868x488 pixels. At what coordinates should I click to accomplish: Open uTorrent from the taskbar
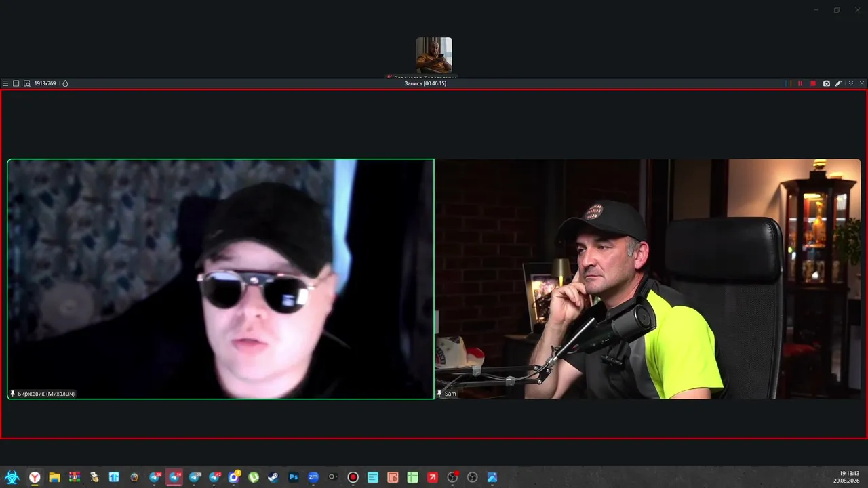pyautogui.click(x=254, y=477)
